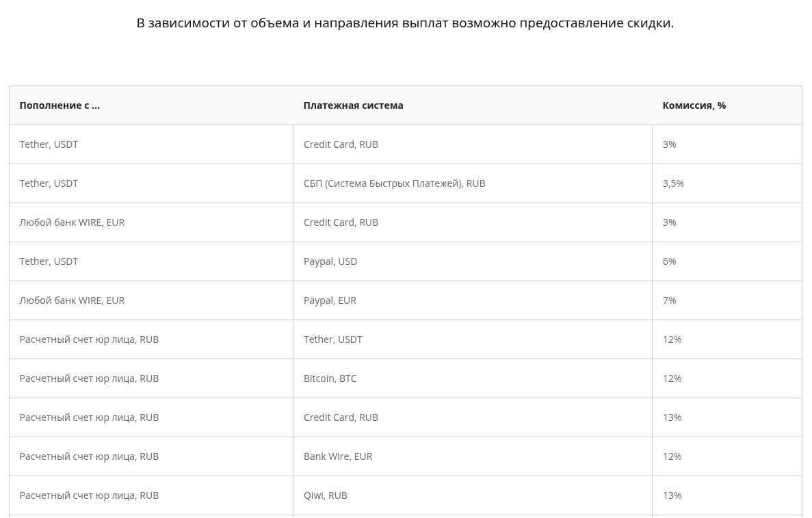Image resolution: width=812 pixels, height=518 pixels.
Task: Click the 'Платежная система' column header
Action: [x=353, y=105]
